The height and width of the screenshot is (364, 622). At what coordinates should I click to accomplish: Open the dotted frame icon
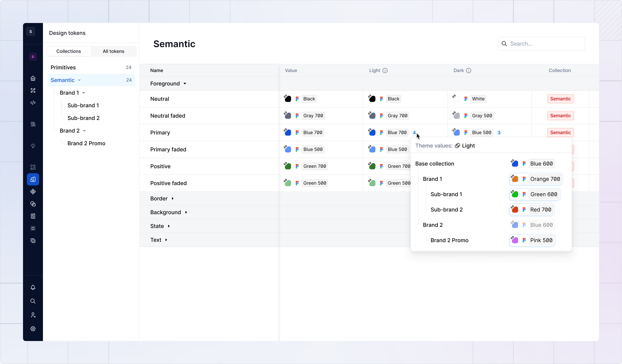(x=33, y=228)
